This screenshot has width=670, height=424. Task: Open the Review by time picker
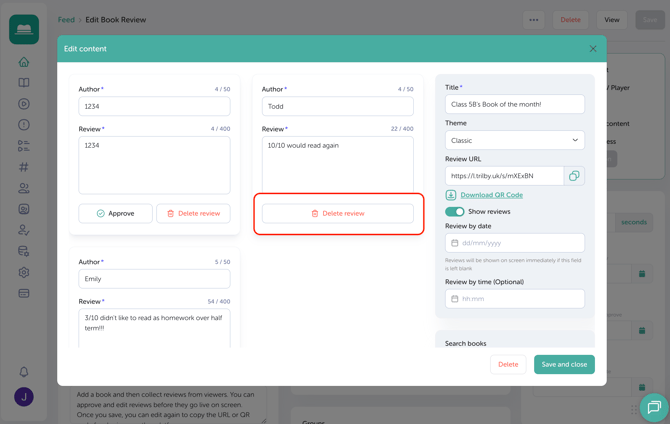tap(514, 299)
